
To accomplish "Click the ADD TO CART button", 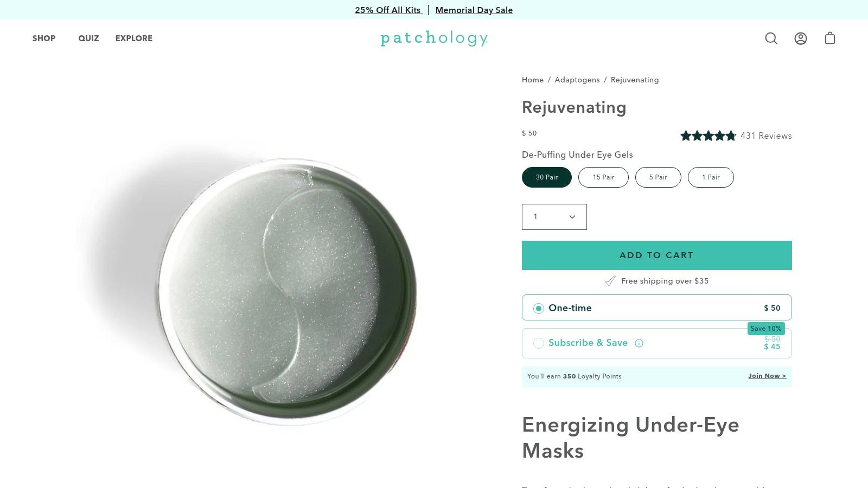I will (657, 255).
